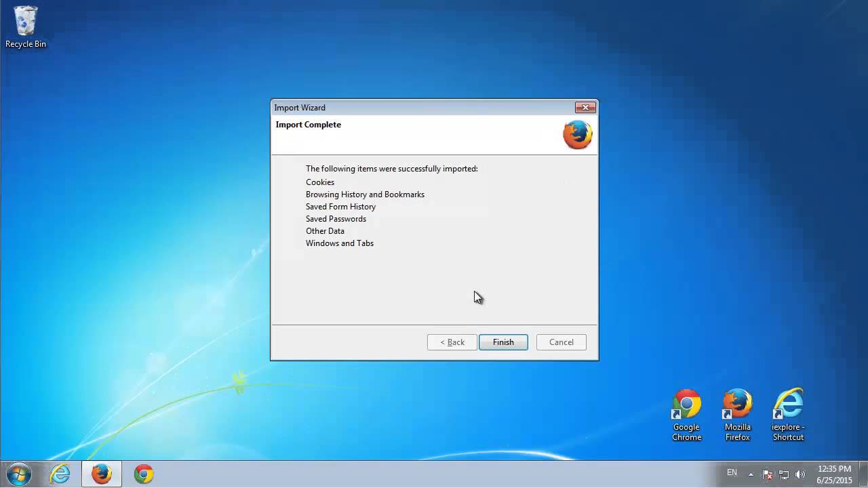The image size is (868, 488).
Task: Click the Import Wizard title bar text
Action: click(x=300, y=108)
